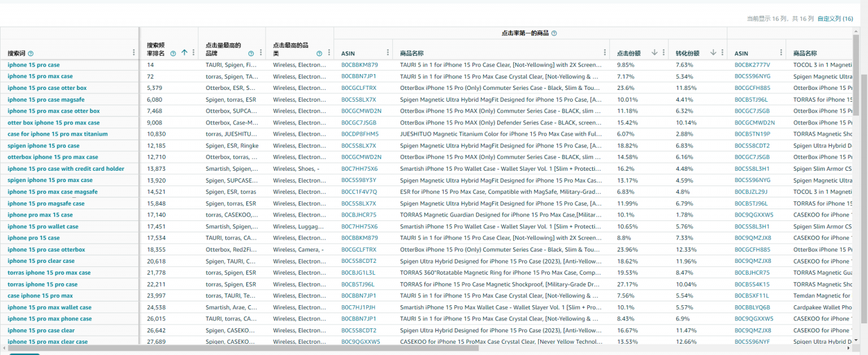This screenshot has height=355, width=868.
Task: Open ASIN link B0C7HJ1PJH
Action: (358, 308)
